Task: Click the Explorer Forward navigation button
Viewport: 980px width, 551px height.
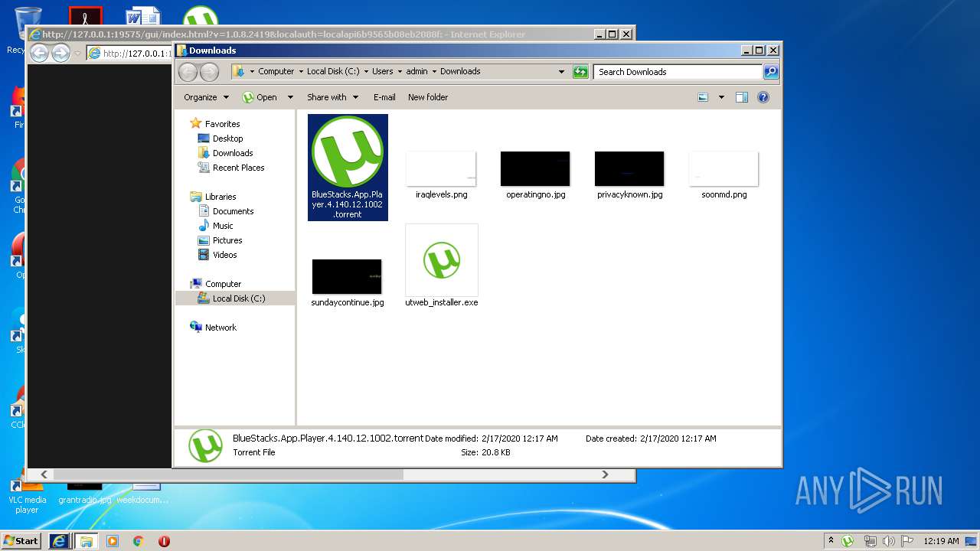Action: (x=209, y=72)
